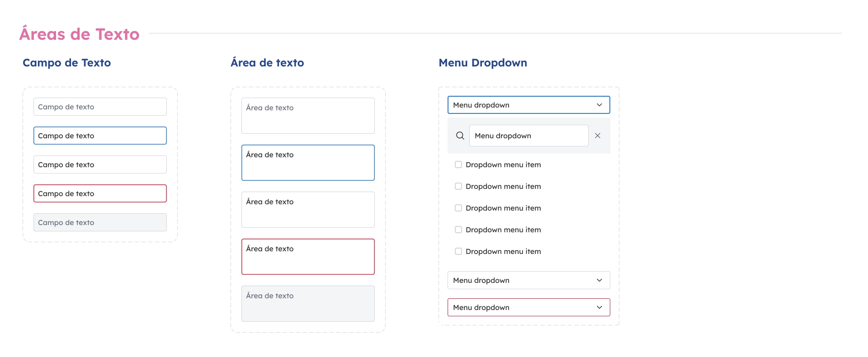Click the first placeholder Campo de texto field
Screen dimensions: 868x357
100,107
